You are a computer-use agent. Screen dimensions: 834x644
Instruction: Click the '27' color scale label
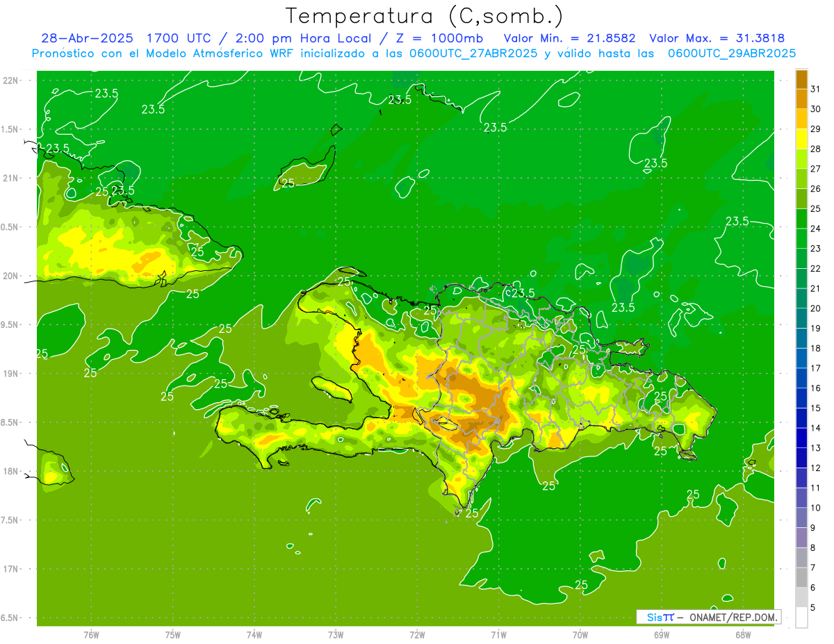[x=816, y=169]
